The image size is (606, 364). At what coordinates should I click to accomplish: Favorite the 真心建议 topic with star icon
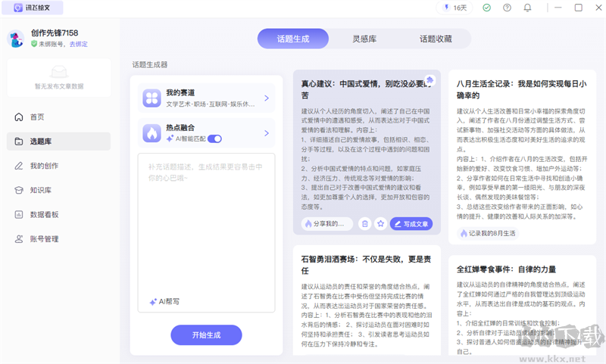[380, 224]
